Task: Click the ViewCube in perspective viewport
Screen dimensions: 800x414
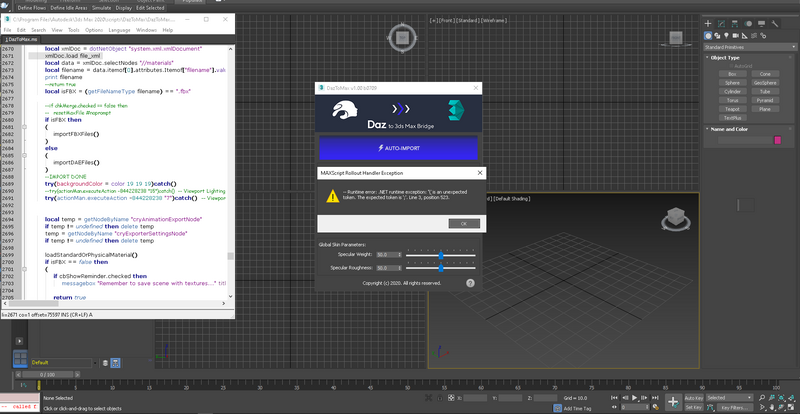Action: coord(676,218)
